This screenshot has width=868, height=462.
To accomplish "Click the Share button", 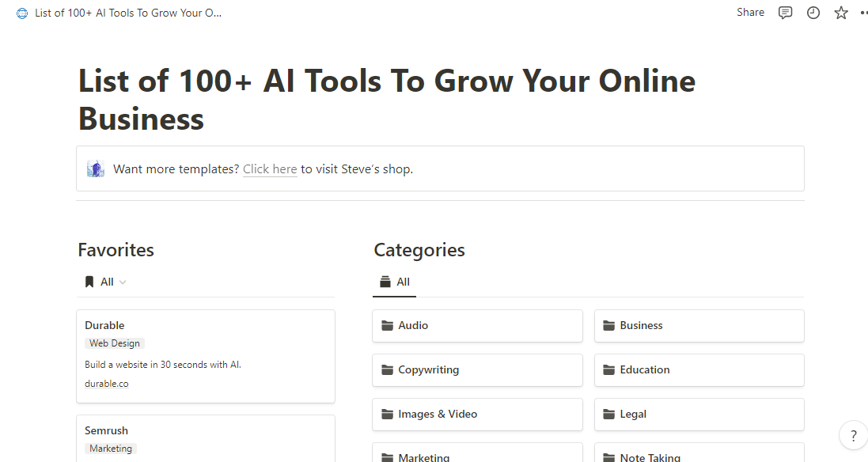I will click(750, 12).
